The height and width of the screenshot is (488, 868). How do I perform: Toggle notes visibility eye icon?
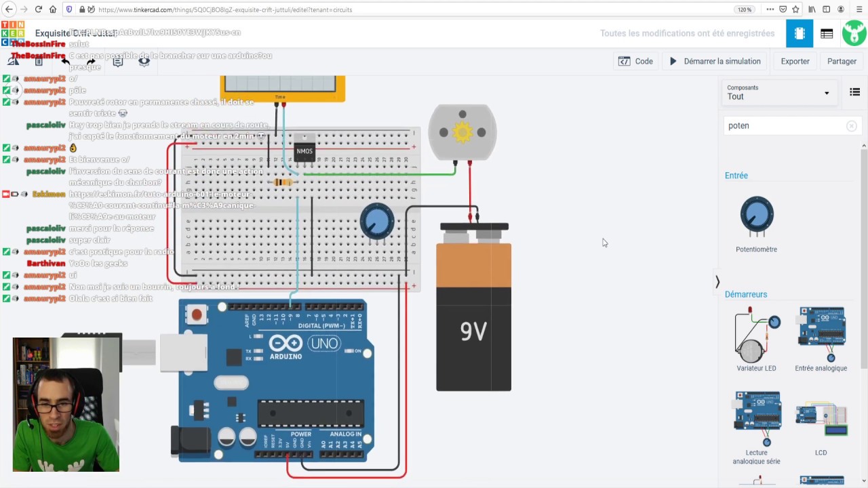coord(144,61)
